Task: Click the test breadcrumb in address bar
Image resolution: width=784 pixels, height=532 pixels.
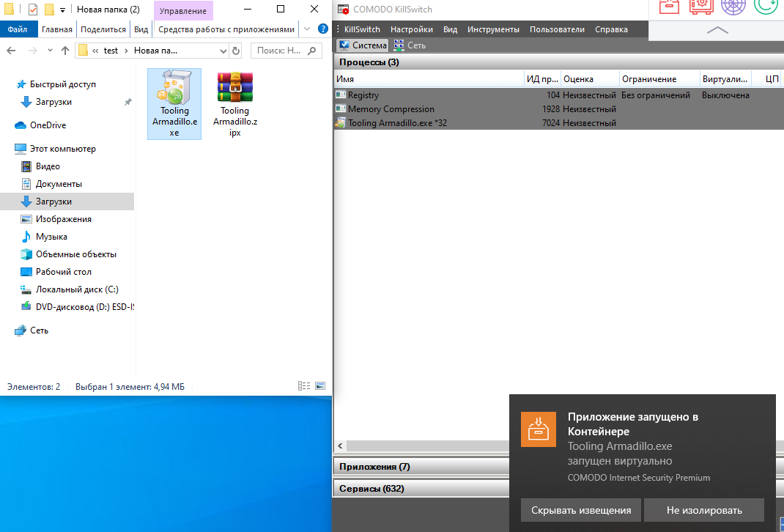Action: coord(111,51)
